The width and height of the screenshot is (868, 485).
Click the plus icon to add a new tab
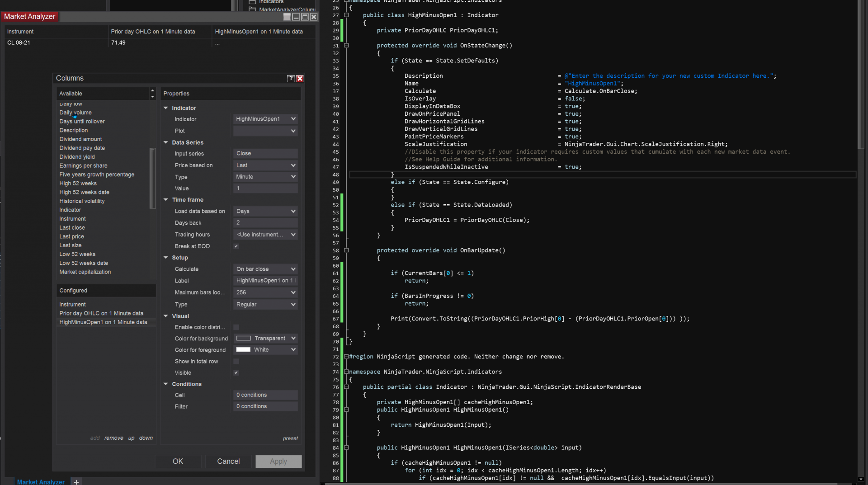[75, 481]
